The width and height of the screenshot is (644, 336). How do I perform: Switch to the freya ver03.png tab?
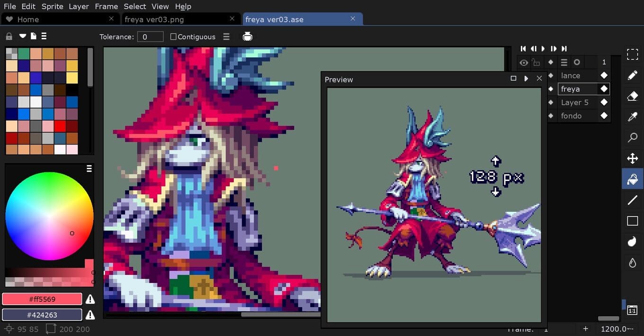coord(154,19)
